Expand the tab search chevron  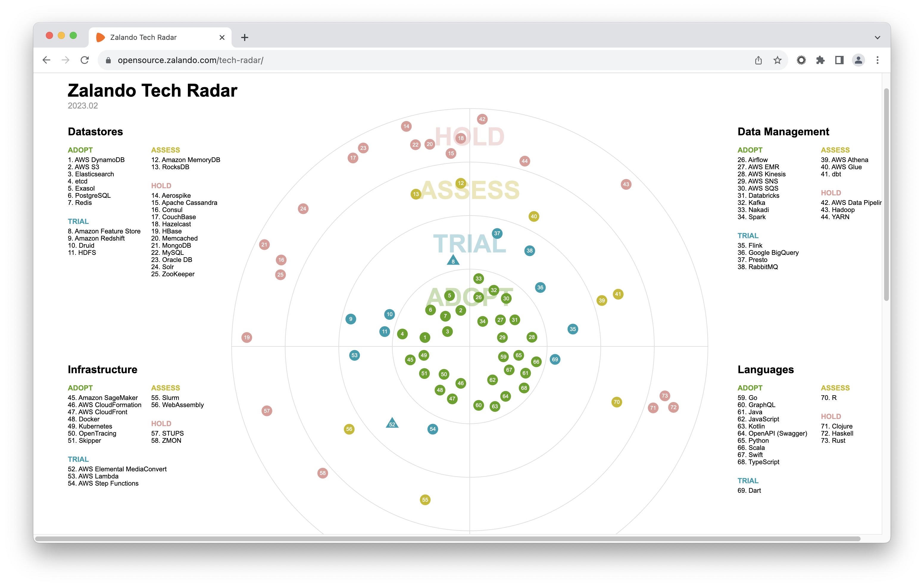[877, 37]
